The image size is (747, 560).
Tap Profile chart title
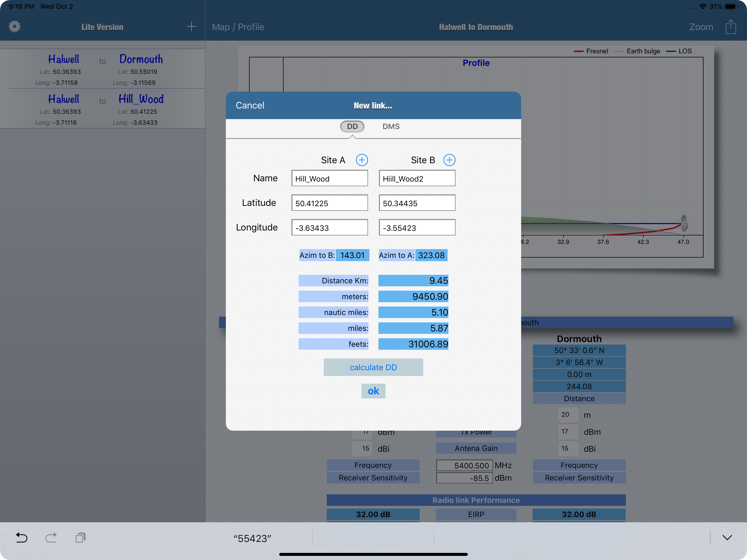pyautogui.click(x=476, y=63)
